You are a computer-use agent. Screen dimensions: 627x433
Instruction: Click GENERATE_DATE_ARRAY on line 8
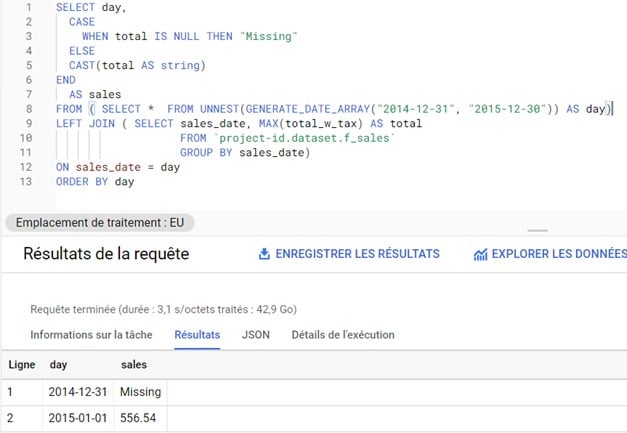pyautogui.click(x=308, y=109)
